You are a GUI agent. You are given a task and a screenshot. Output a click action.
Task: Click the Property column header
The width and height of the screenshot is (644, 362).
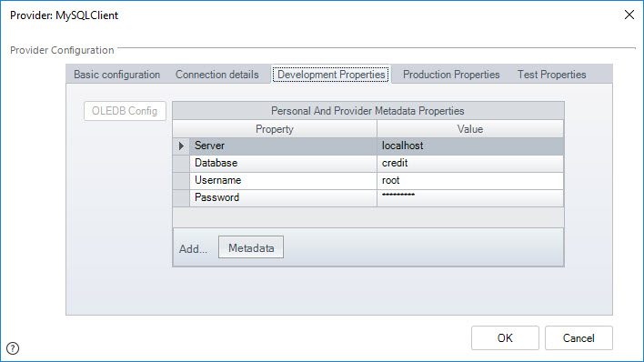(x=275, y=129)
